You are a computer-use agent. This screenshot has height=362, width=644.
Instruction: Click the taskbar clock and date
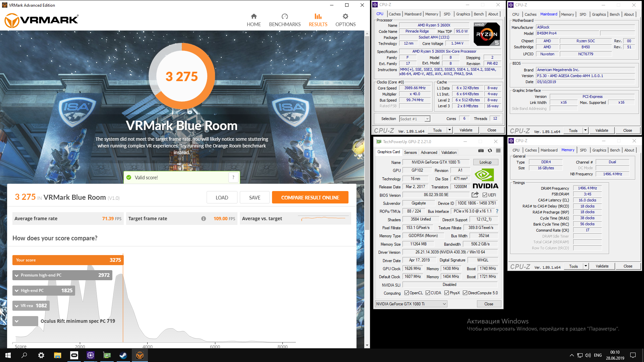[x=615, y=355]
